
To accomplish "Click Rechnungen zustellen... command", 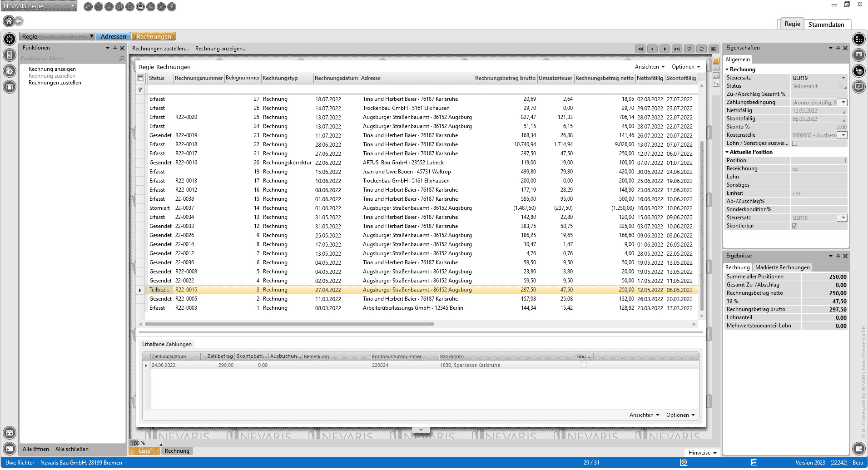I will (160, 49).
